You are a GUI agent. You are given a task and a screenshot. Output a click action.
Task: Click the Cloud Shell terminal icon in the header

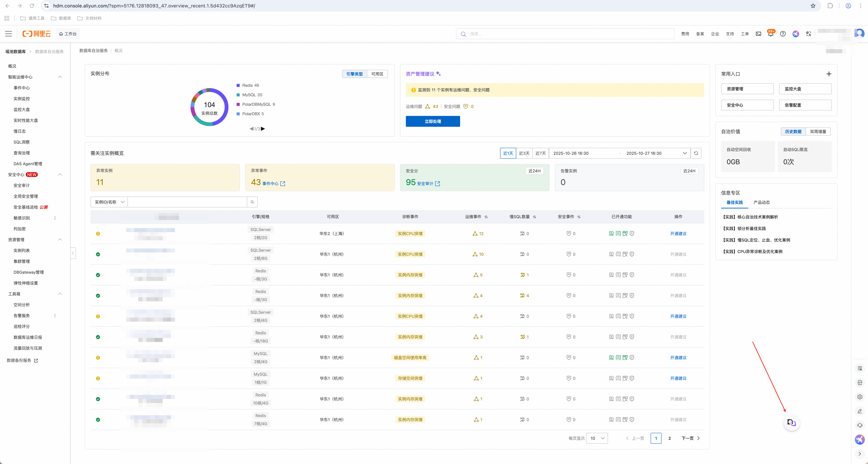click(758, 34)
